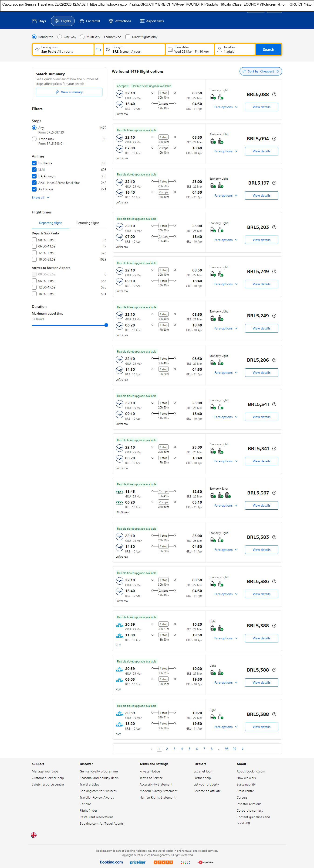Enable the Direct flights only checkbox
314x868 pixels.
128,37
